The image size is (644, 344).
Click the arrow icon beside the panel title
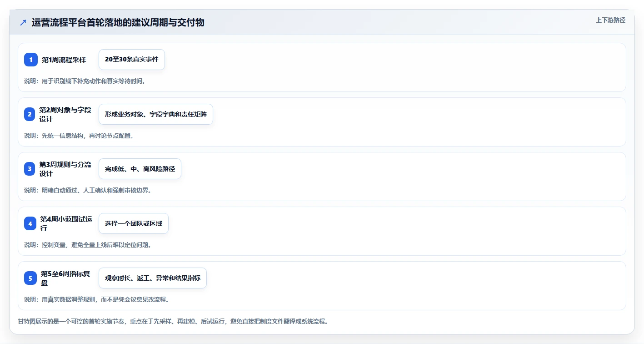[23, 23]
